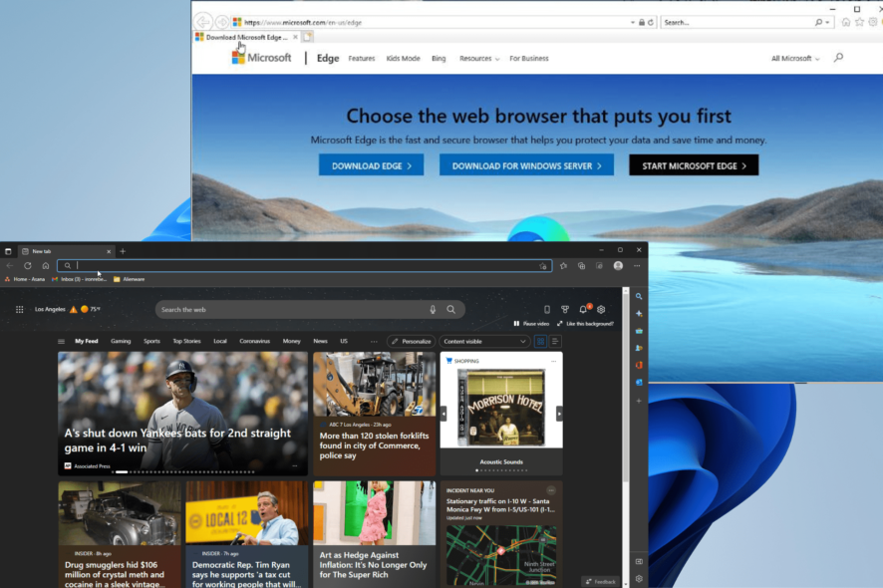
Task: Click the Internet Explorer favorites star icon
Action: tap(859, 22)
